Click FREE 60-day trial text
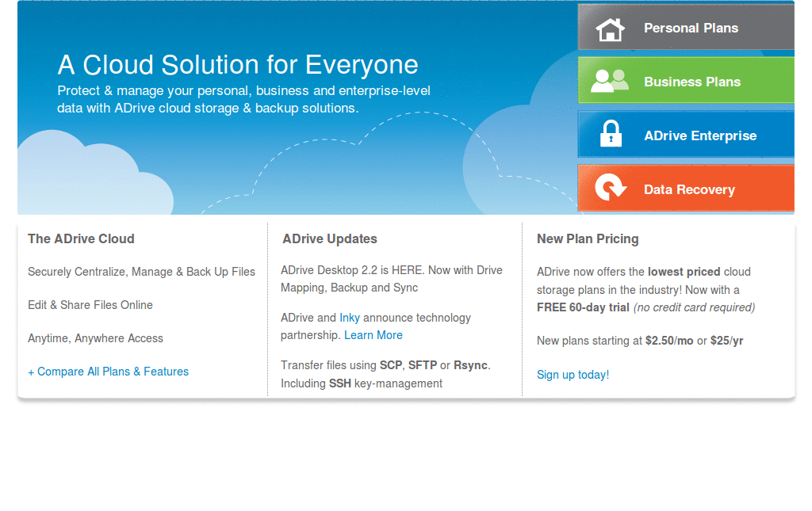 [583, 307]
